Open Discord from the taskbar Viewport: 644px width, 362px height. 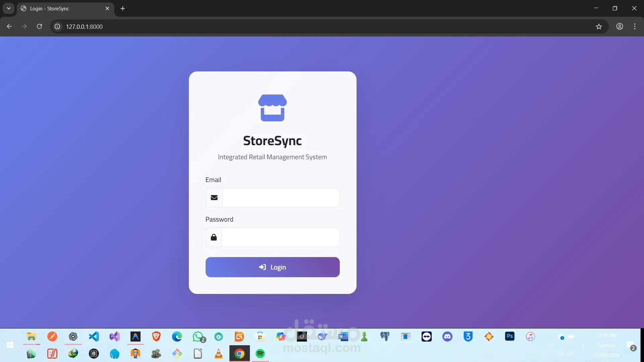[x=447, y=336]
